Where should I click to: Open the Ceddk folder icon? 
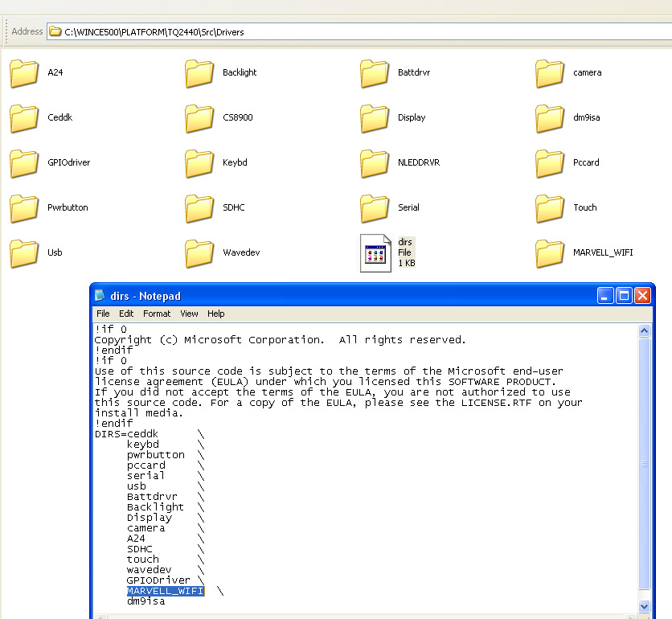click(x=24, y=118)
